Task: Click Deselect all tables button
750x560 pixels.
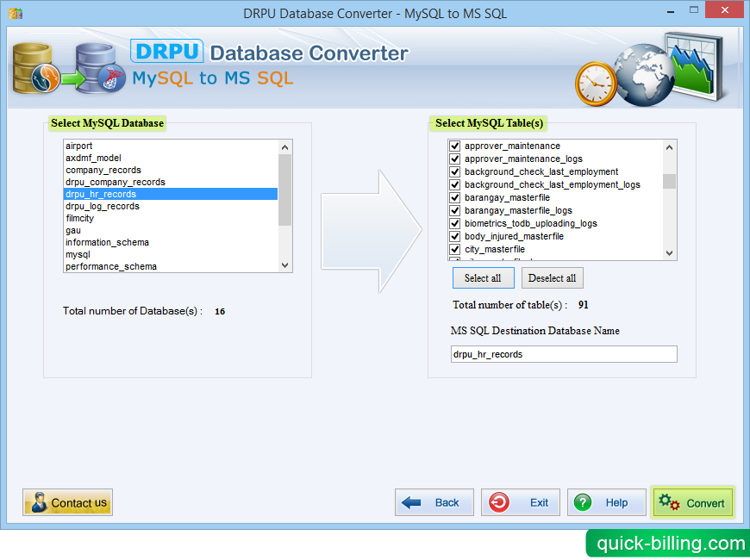Action: [552, 277]
